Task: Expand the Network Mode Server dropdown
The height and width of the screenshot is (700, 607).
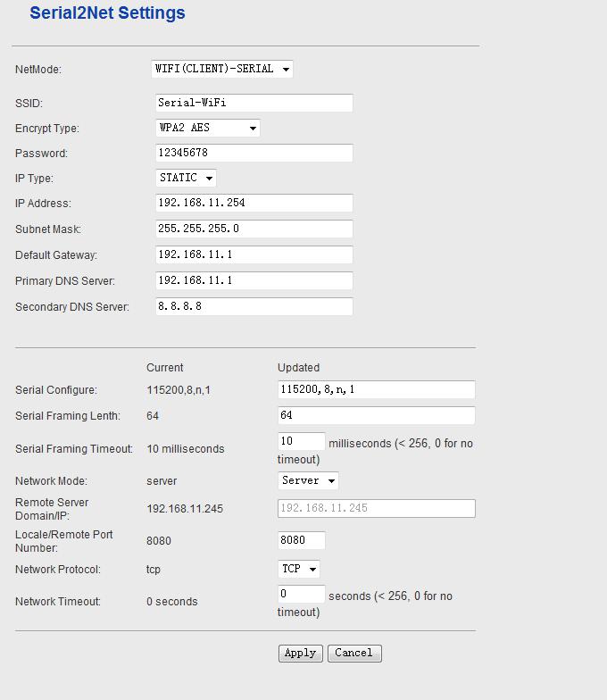Action: (308, 481)
